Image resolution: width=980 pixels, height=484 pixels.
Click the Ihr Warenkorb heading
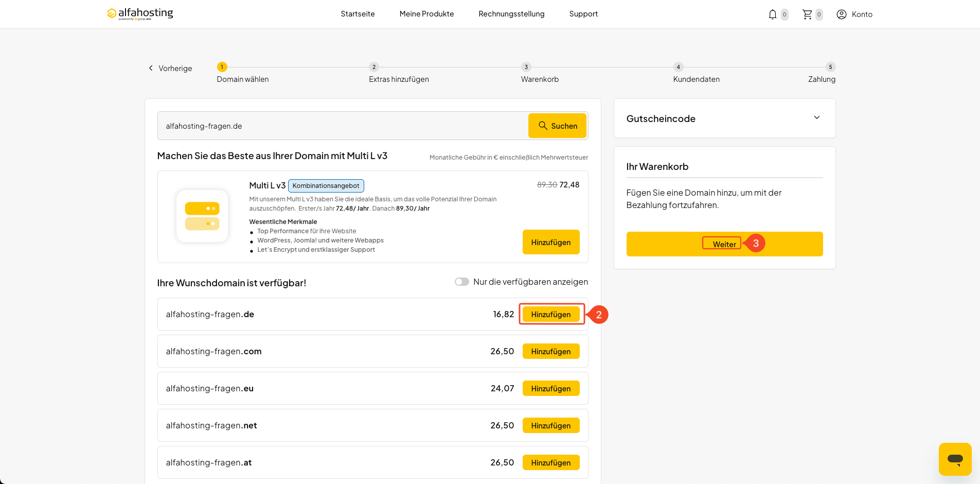657,167
